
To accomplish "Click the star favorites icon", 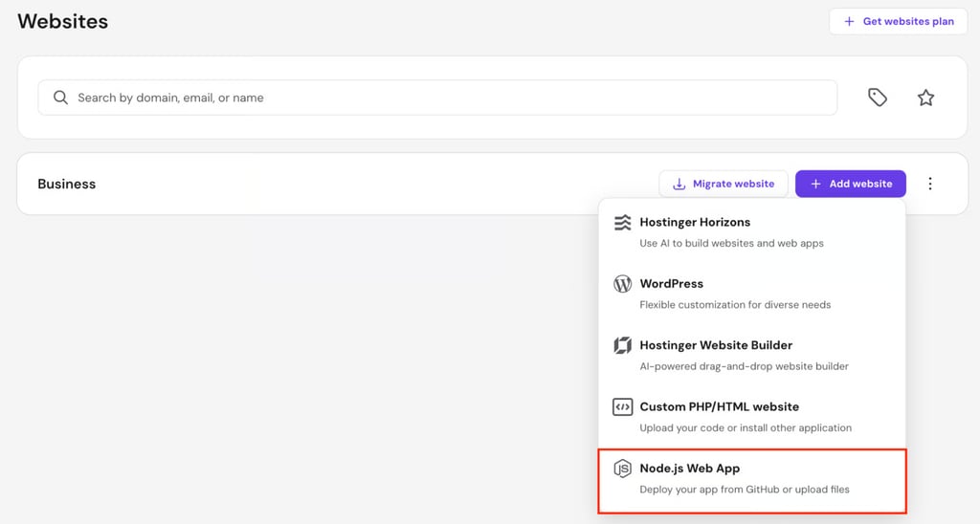I will coord(925,98).
